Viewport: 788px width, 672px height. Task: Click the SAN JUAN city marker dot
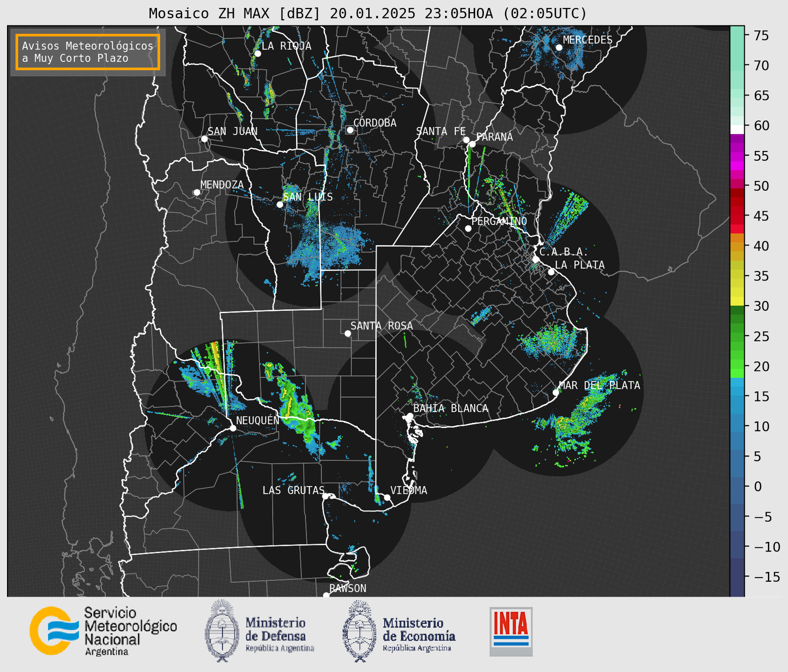[x=204, y=139]
